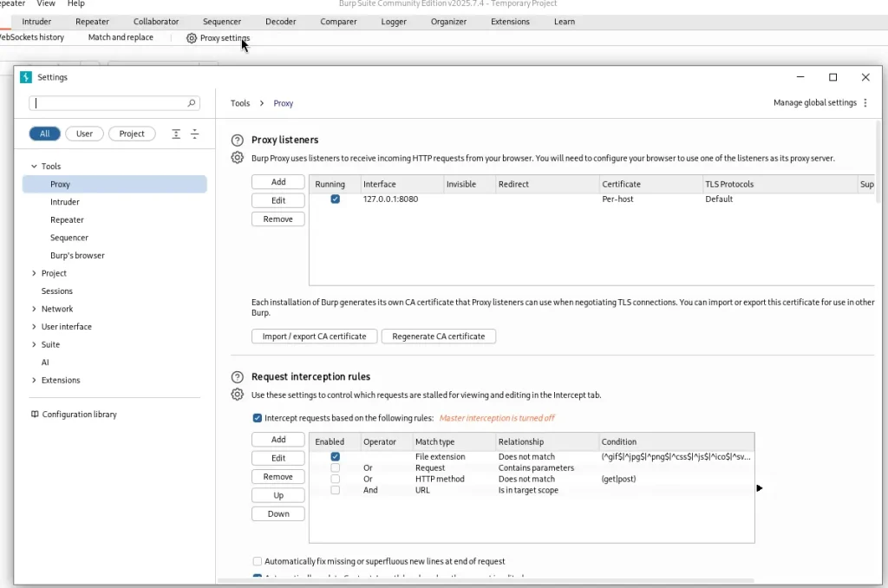Switch to the Decoder tab
Image resolution: width=888 pixels, height=588 pixels.
coord(280,22)
